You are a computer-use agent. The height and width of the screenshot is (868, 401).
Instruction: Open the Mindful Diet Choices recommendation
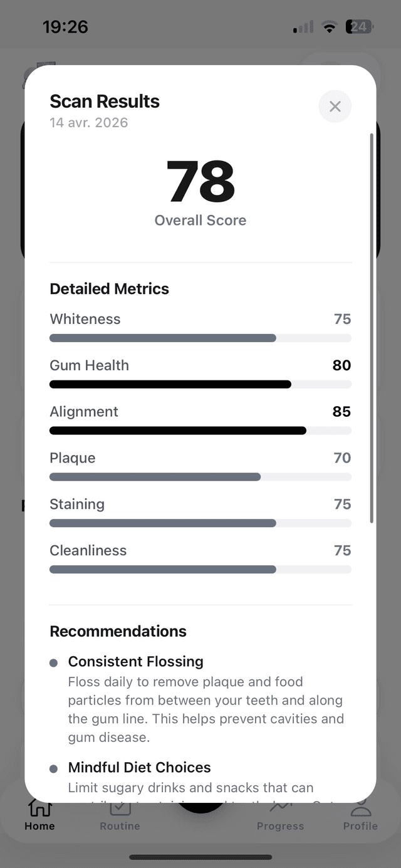(139, 767)
